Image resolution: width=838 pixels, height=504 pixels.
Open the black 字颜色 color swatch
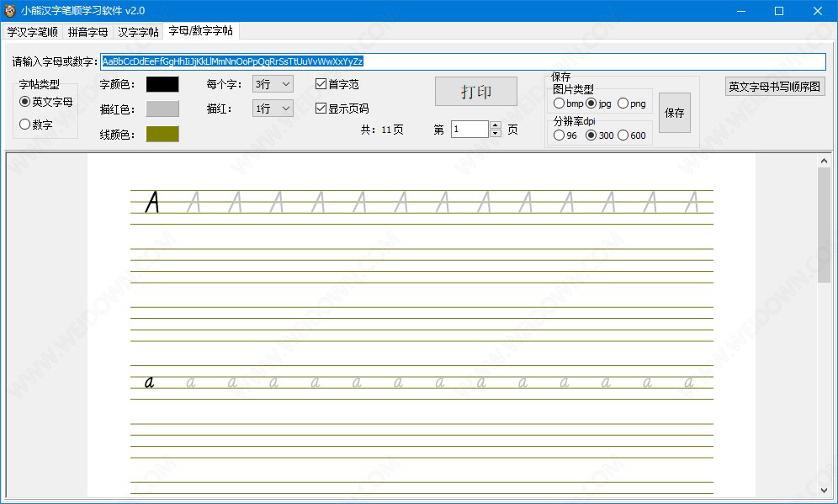point(162,84)
